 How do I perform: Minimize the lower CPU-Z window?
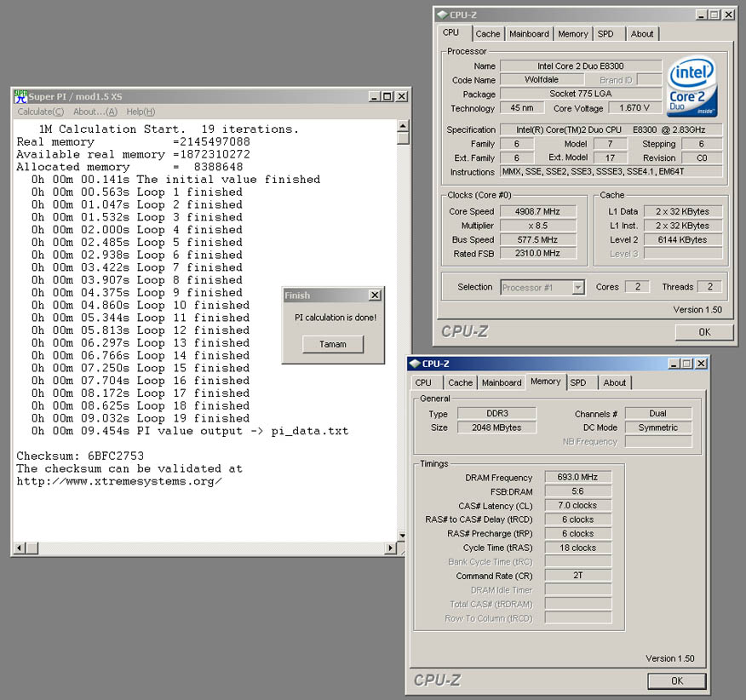(674, 364)
